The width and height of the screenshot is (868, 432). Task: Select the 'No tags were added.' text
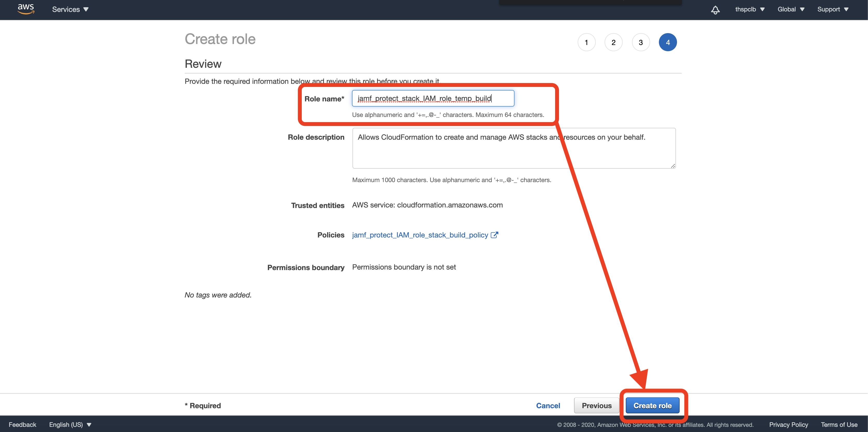(x=218, y=295)
